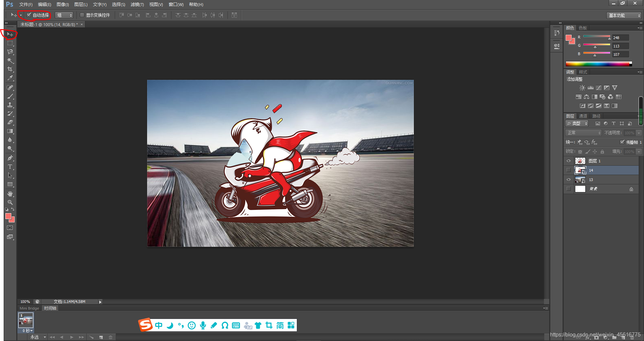644x341 pixels.
Task: Select the Eyedropper tool
Action: [10, 78]
